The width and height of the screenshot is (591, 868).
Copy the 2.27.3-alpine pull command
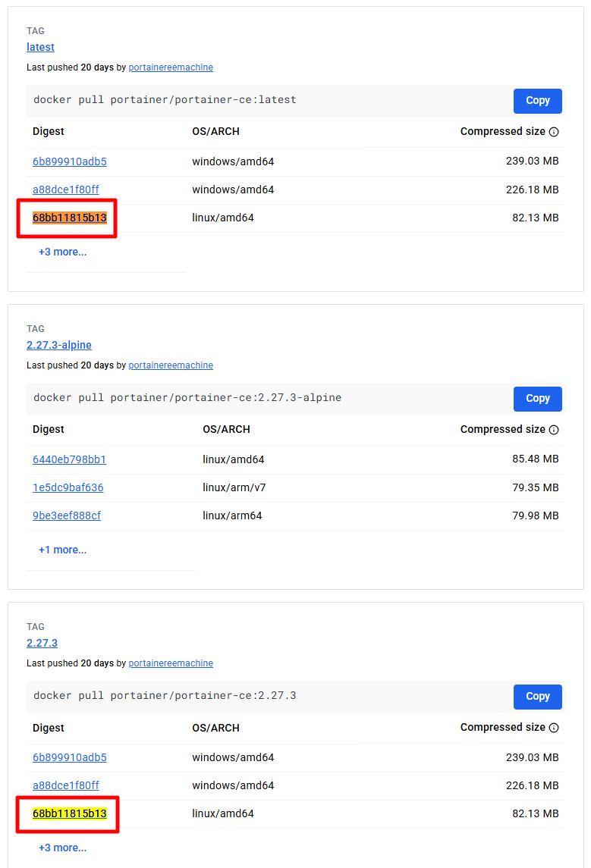537,399
